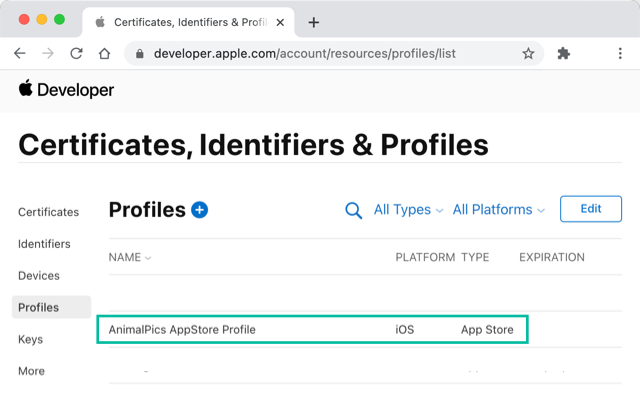Open Devices in the sidebar
Viewport: 640px width, 412px height.
pos(39,276)
